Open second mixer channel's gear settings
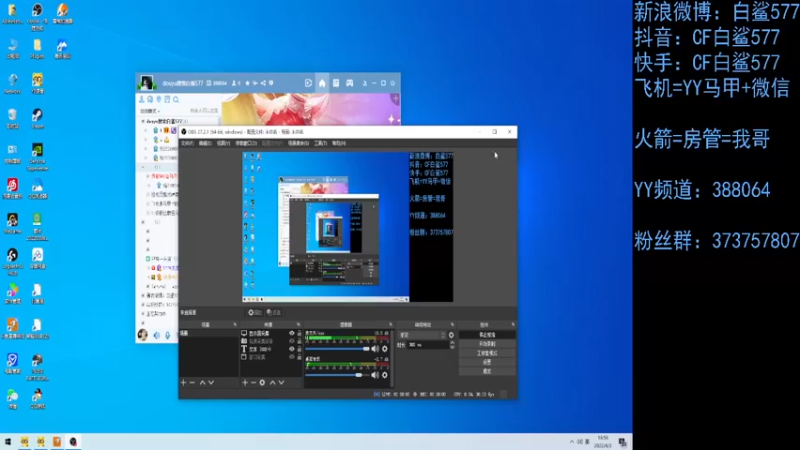This screenshot has height=450, width=800. pyautogui.click(x=385, y=375)
